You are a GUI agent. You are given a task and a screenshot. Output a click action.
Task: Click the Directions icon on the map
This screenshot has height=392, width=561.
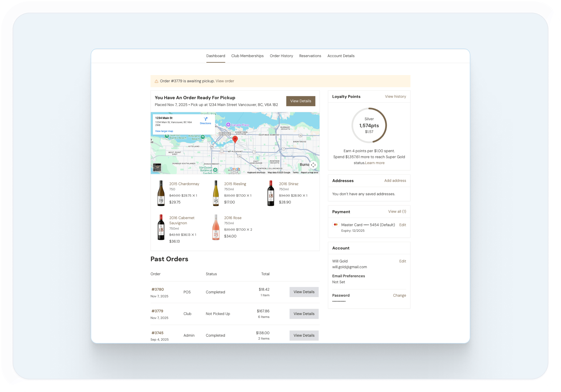click(206, 119)
